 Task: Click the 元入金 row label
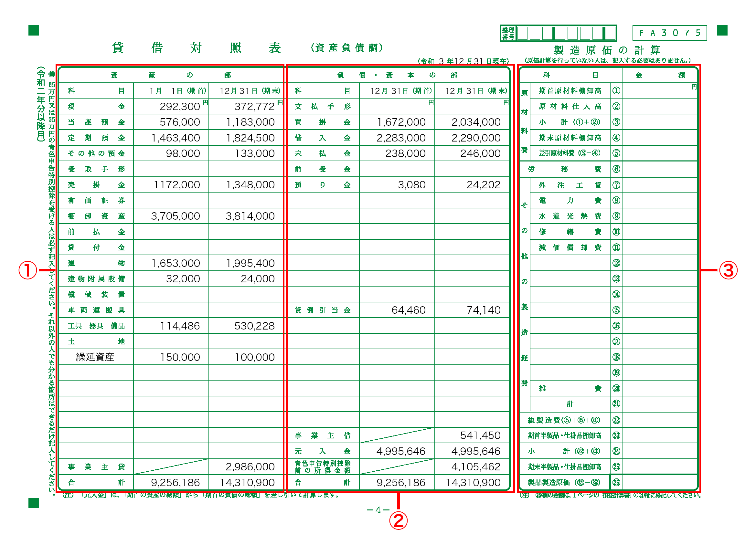323,451
